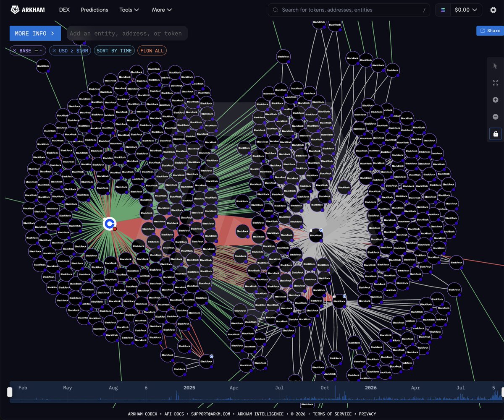
Task: Go to the Predictions page
Action: (94, 10)
